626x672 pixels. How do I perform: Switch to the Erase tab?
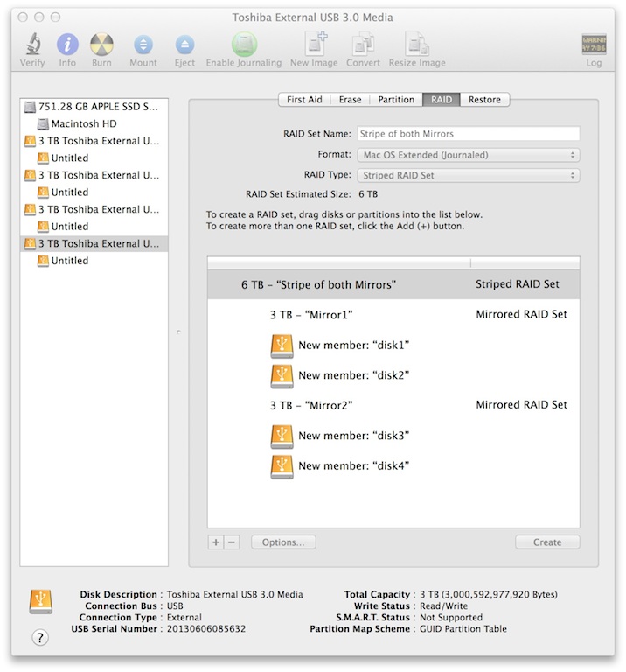[x=351, y=100]
